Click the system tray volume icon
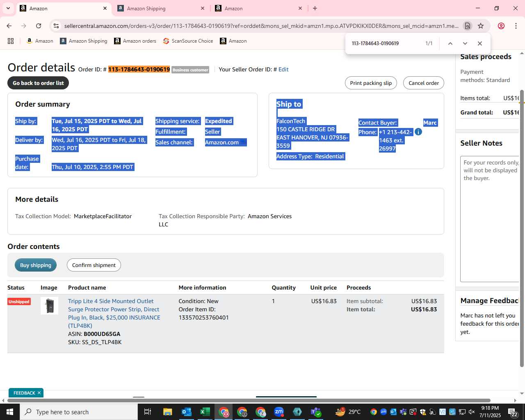 [x=472, y=412]
